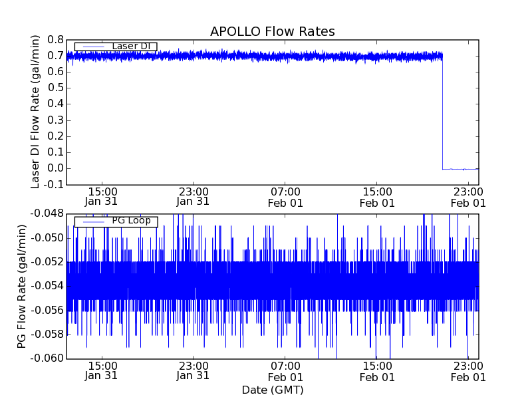532x399 pixels.
Task: Click the -0.1 tick on top chart
Action: 53,185
